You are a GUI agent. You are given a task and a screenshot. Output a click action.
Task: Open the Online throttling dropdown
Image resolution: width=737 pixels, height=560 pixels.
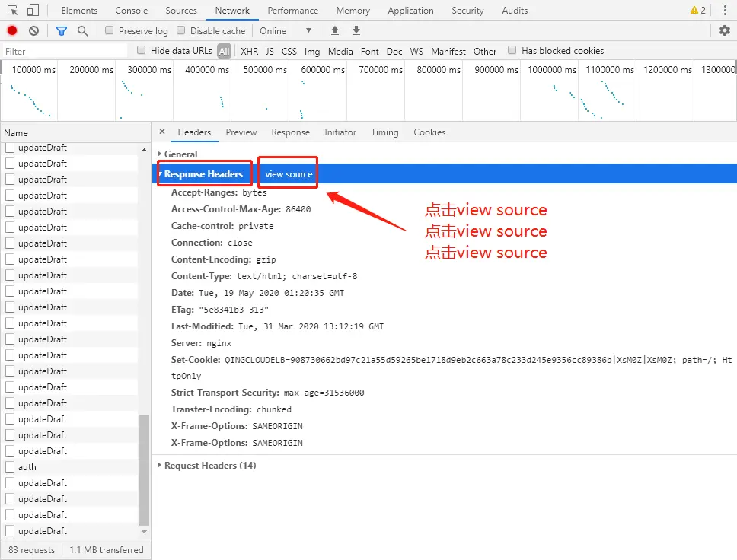(286, 31)
